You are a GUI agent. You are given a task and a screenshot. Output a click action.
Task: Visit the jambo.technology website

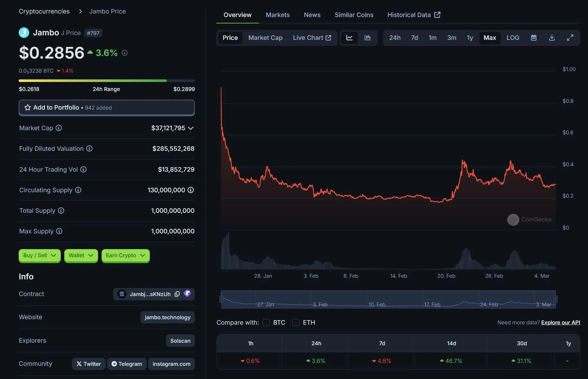click(x=167, y=317)
